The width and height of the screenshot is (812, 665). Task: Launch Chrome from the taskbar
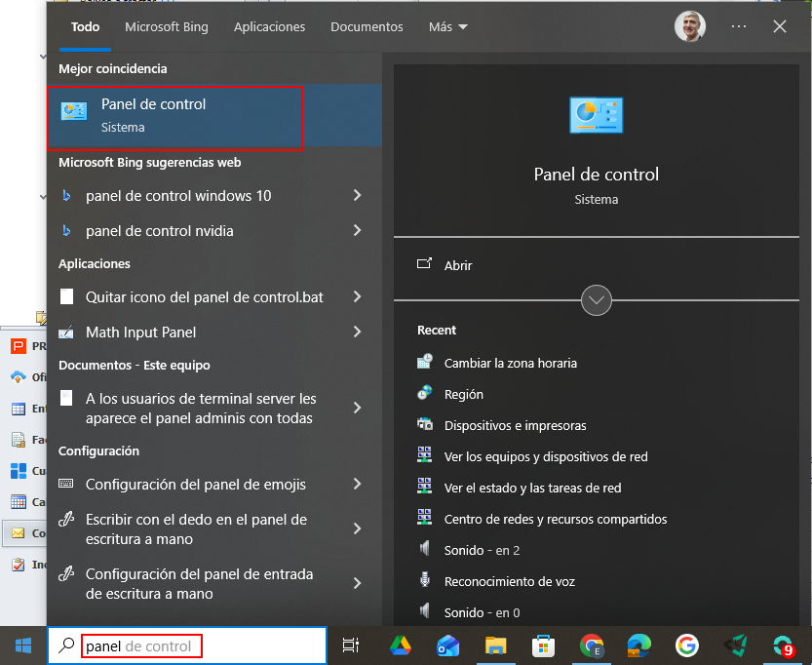pyautogui.click(x=592, y=645)
